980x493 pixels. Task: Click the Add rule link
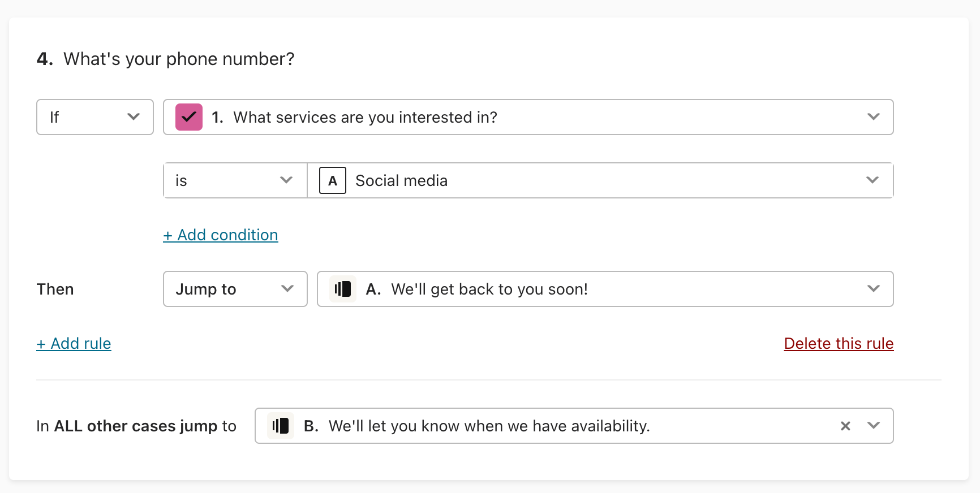coord(74,343)
